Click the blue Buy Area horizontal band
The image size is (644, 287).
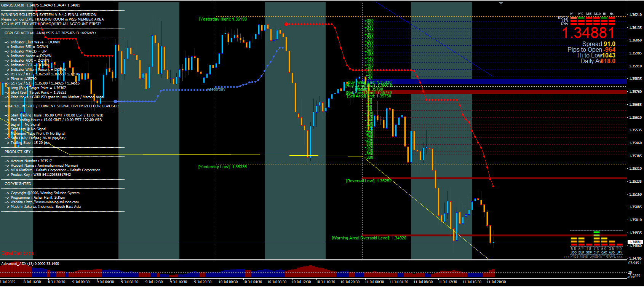[495, 81]
